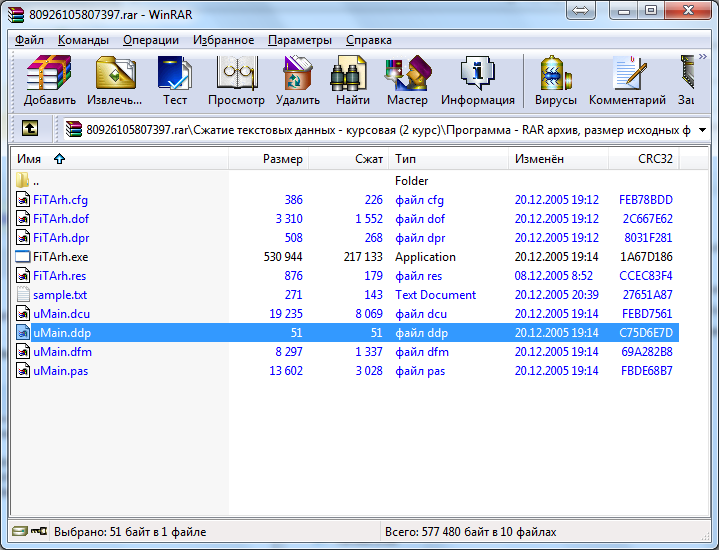
Task: Open the Команды menu
Action: pos(83,40)
